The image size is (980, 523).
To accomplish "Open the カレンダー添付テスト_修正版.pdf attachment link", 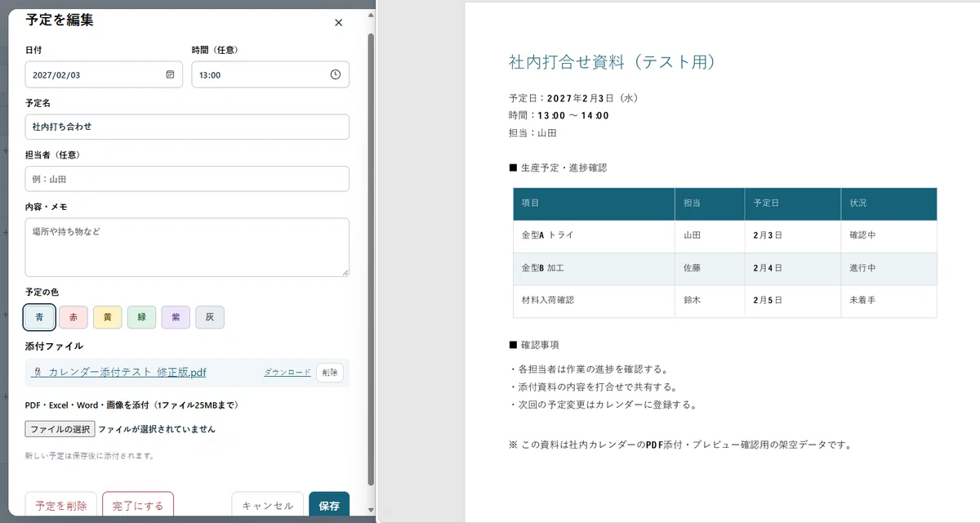I will 127,373.
